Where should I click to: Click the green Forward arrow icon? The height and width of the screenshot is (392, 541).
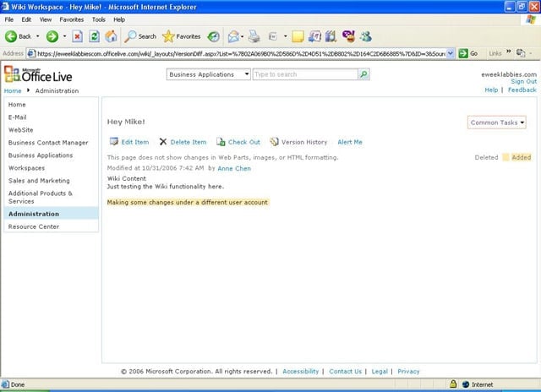52,36
